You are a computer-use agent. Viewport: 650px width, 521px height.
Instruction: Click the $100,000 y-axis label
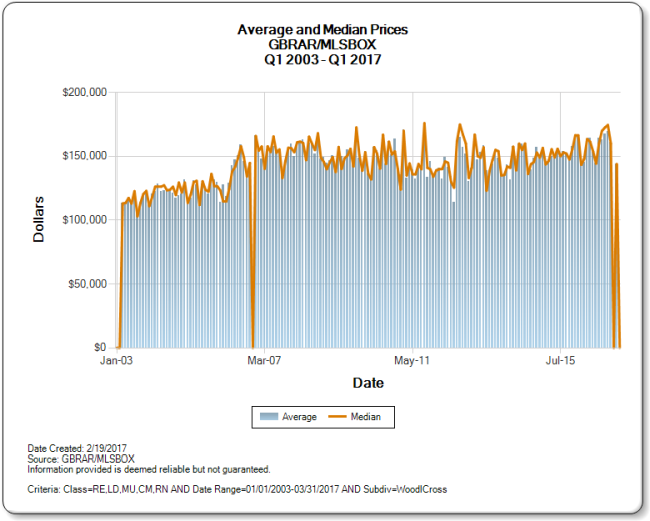tap(85, 220)
